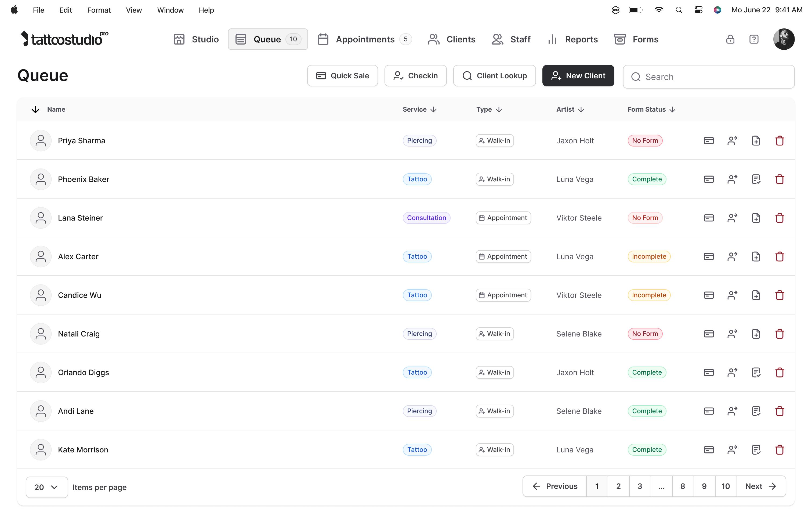The image size is (812, 527).
Task: Open Client Lookup
Action: tap(494, 76)
